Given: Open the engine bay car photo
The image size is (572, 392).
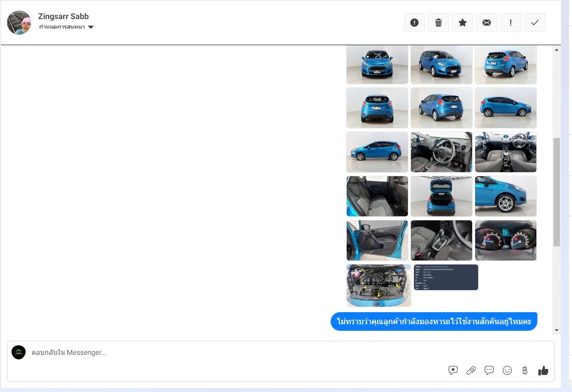Looking at the screenshot, I should 378,285.
